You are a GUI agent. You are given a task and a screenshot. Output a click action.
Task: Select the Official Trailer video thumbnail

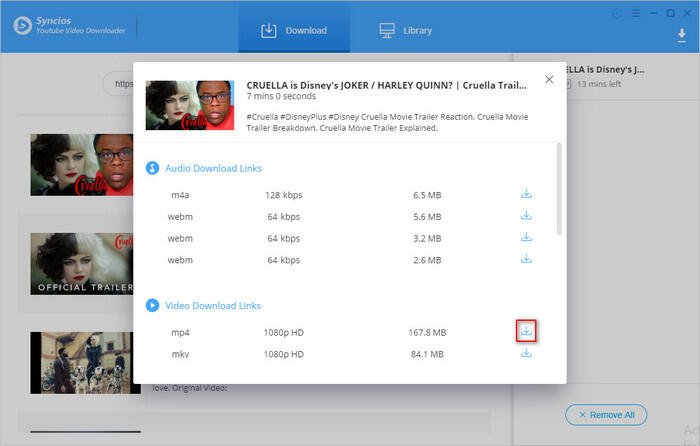(82, 262)
